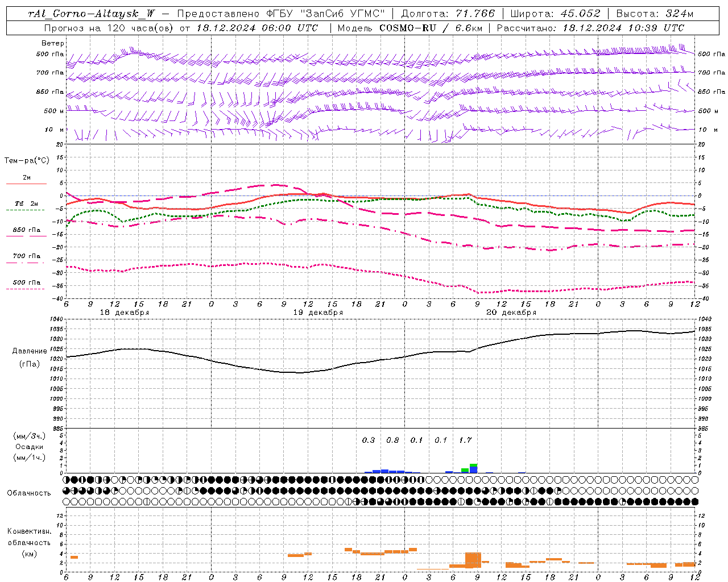This screenshot has width=728, height=582.
Task: Click the 1.7 precipitation amount value
Action: pyautogui.click(x=465, y=440)
